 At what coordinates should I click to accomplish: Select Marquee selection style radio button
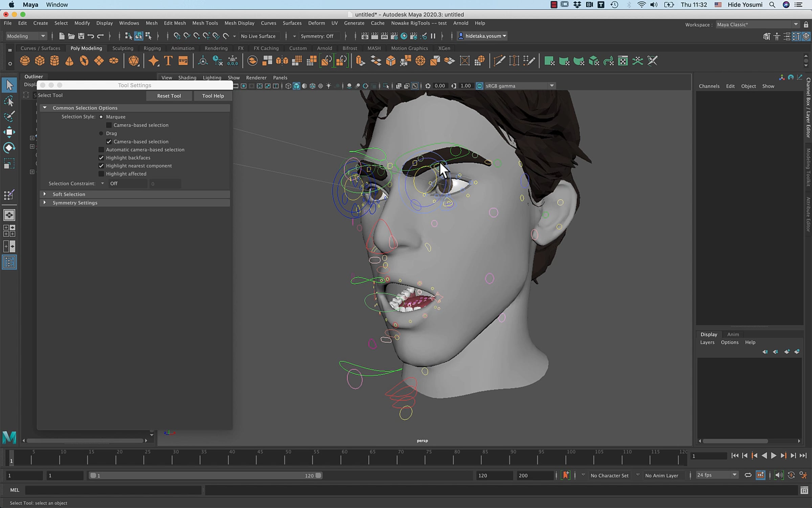coord(101,117)
